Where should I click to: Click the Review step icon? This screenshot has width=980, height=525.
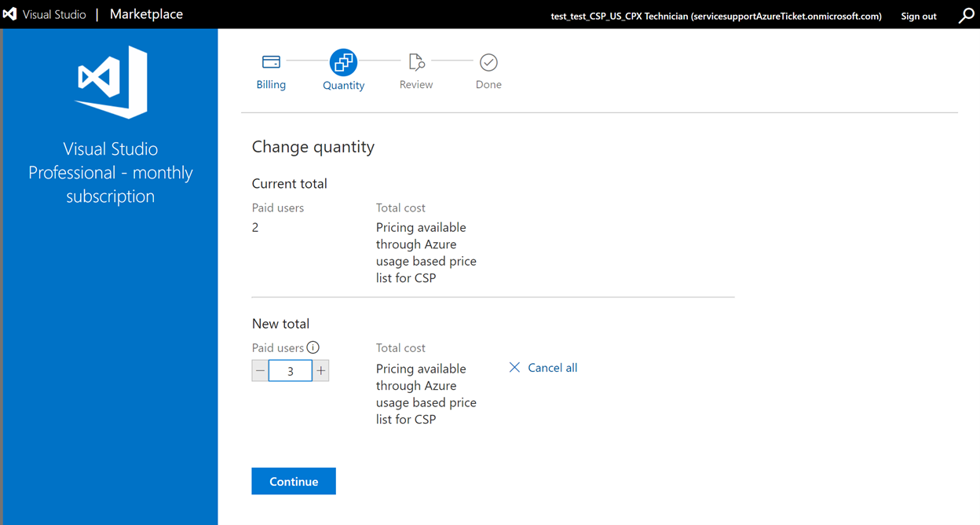point(415,61)
